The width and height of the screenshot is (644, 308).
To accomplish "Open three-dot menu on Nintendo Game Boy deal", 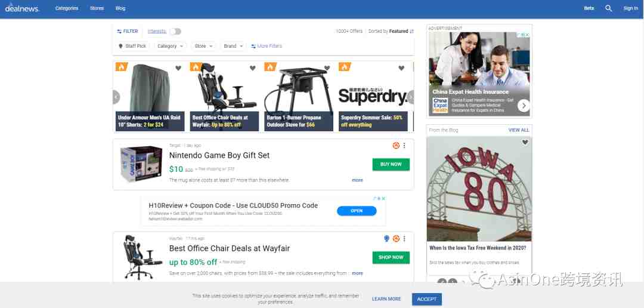I will (404, 146).
